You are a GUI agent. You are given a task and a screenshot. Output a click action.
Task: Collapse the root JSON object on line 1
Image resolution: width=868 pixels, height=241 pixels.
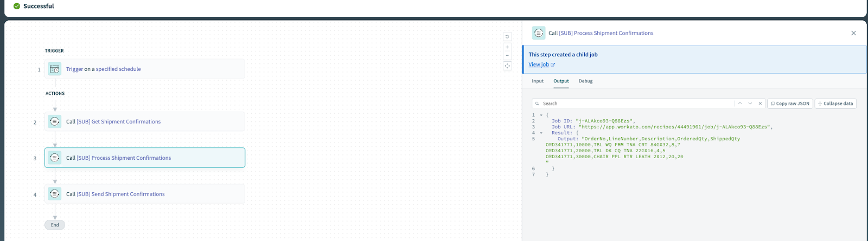pyautogui.click(x=541, y=115)
